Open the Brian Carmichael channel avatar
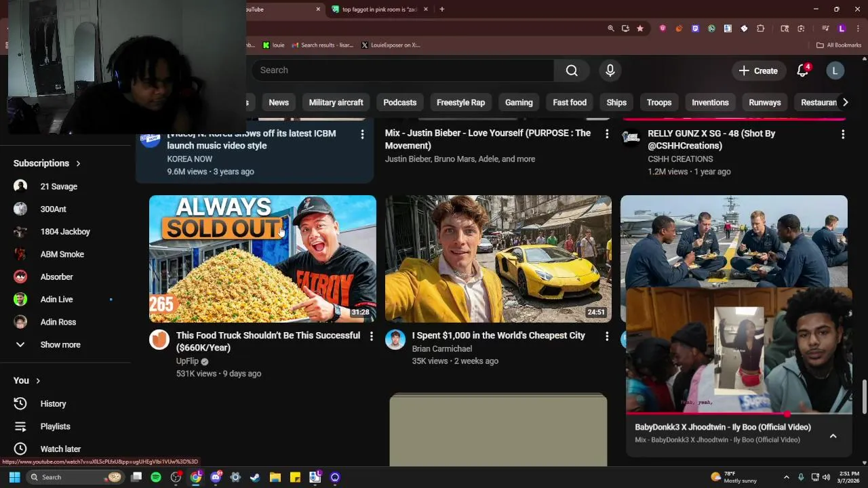 pos(395,340)
